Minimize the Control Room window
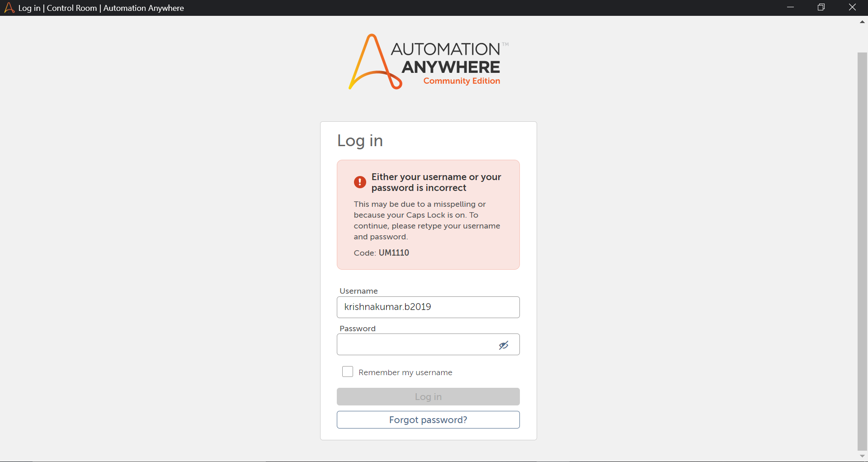 click(790, 8)
